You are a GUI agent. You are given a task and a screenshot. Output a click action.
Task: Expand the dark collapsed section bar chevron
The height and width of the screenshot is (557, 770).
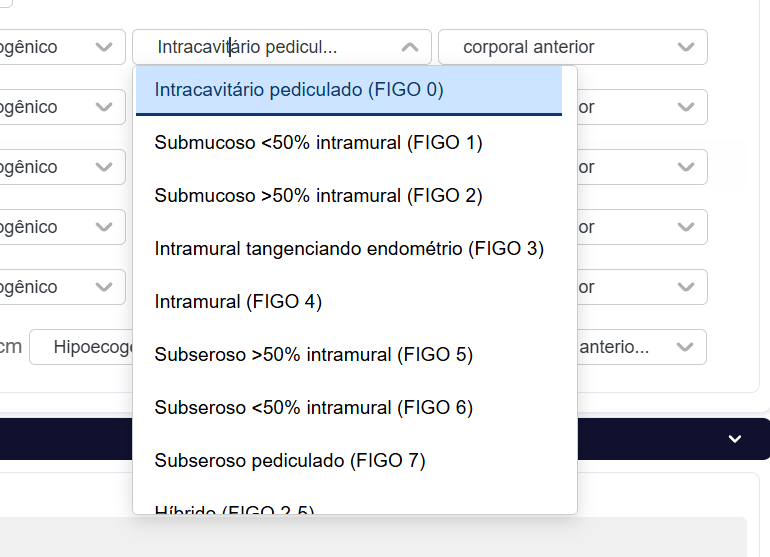735,439
